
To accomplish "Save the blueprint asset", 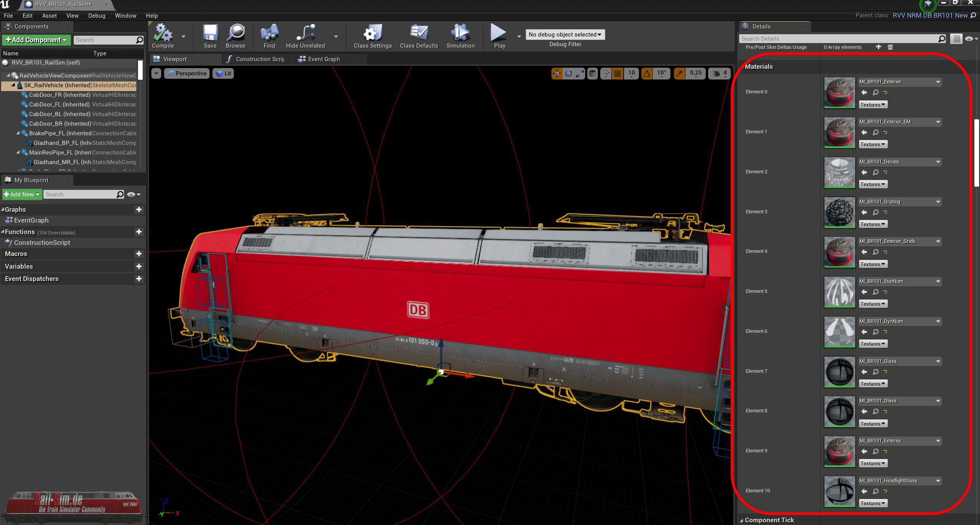I will (x=210, y=36).
